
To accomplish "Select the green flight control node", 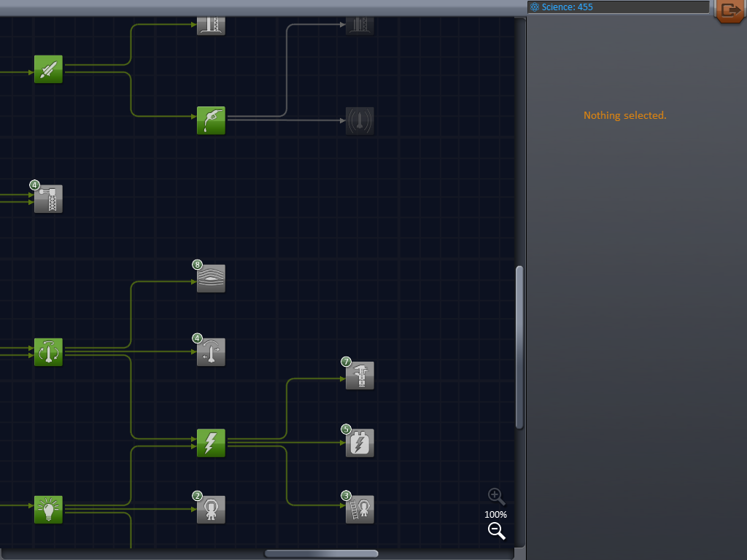I will [48, 352].
